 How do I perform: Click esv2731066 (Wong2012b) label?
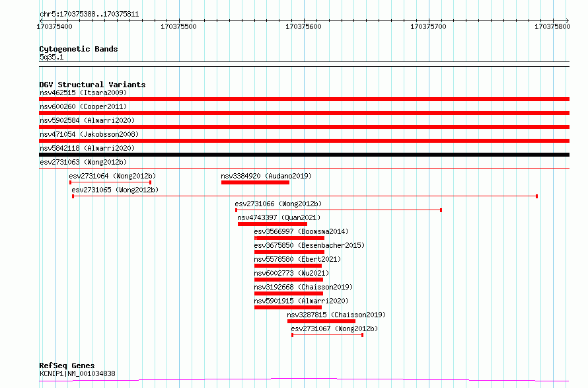click(x=278, y=204)
